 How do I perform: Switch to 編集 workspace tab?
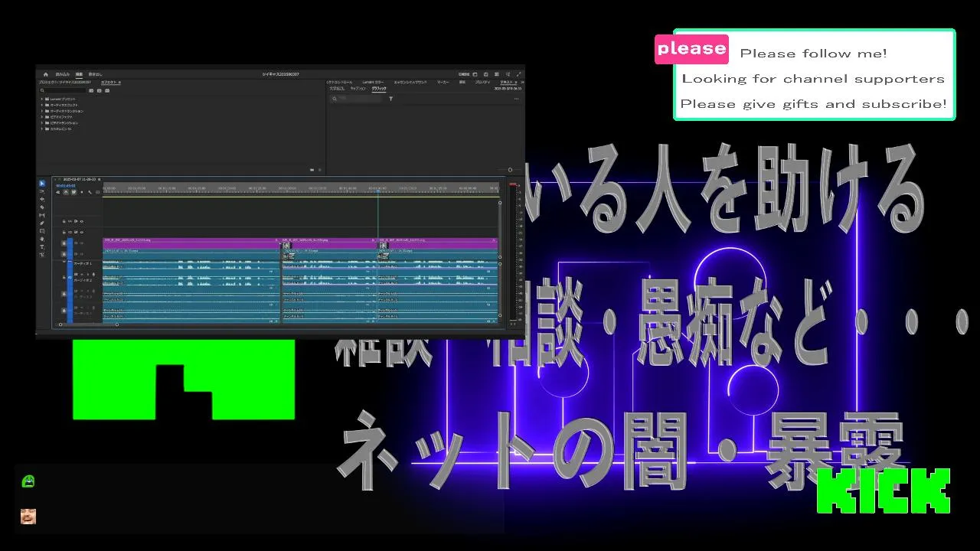79,74
